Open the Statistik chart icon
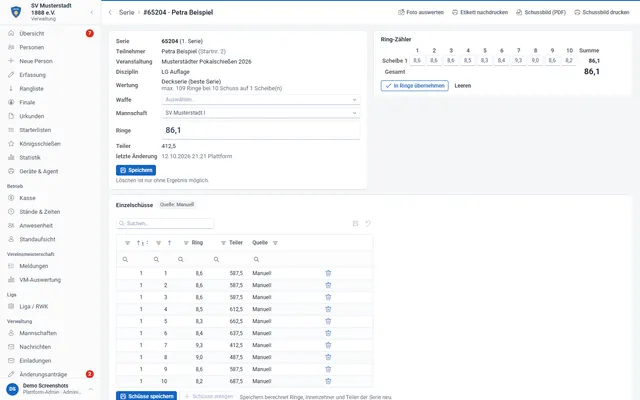Viewport: 640px width, 400px height. [x=11, y=157]
